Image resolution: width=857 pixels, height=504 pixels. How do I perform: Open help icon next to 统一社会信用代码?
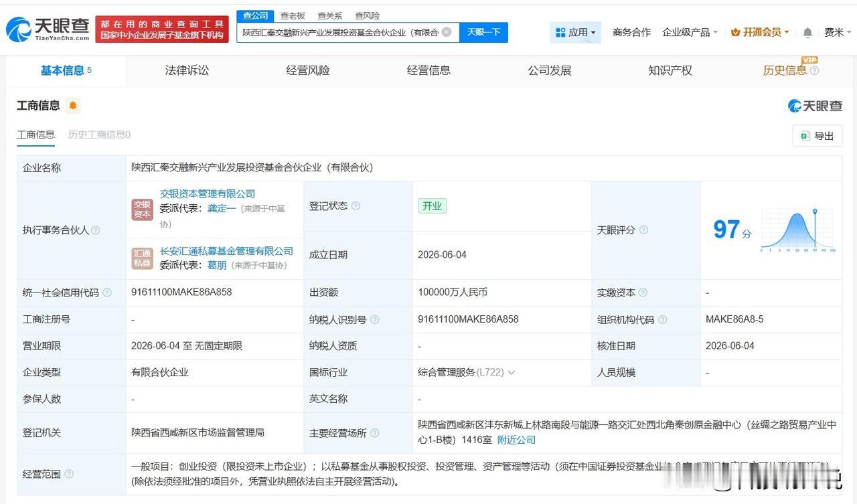pyautogui.click(x=106, y=292)
